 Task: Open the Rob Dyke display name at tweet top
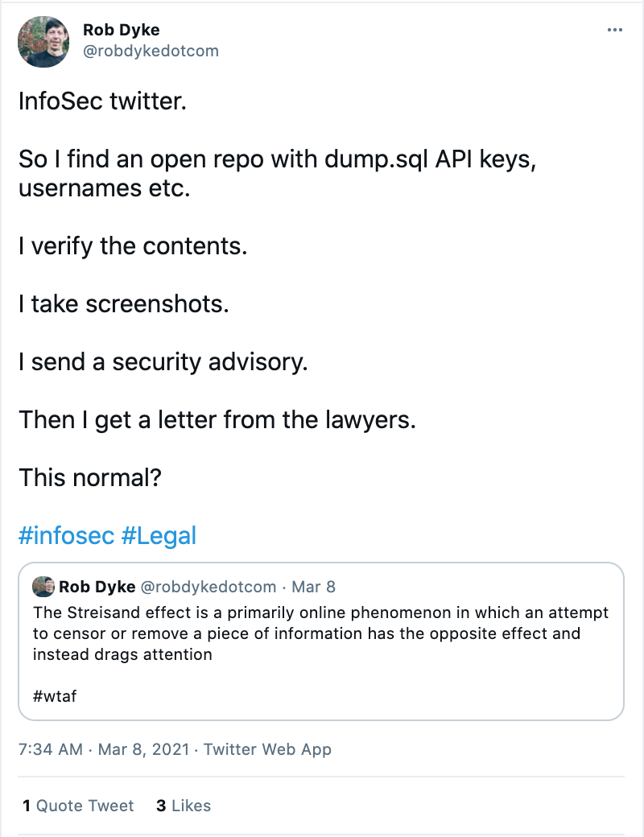[122, 31]
